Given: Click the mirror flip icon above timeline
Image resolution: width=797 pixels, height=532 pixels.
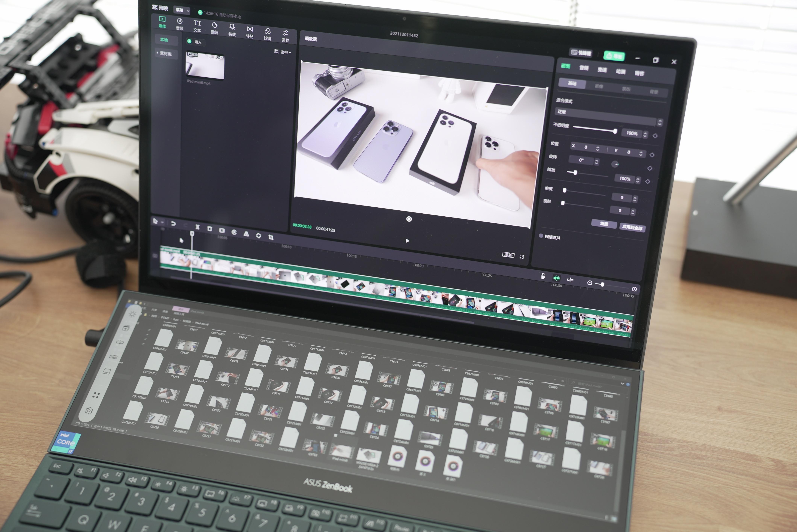Looking at the screenshot, I should click(246, 234).
